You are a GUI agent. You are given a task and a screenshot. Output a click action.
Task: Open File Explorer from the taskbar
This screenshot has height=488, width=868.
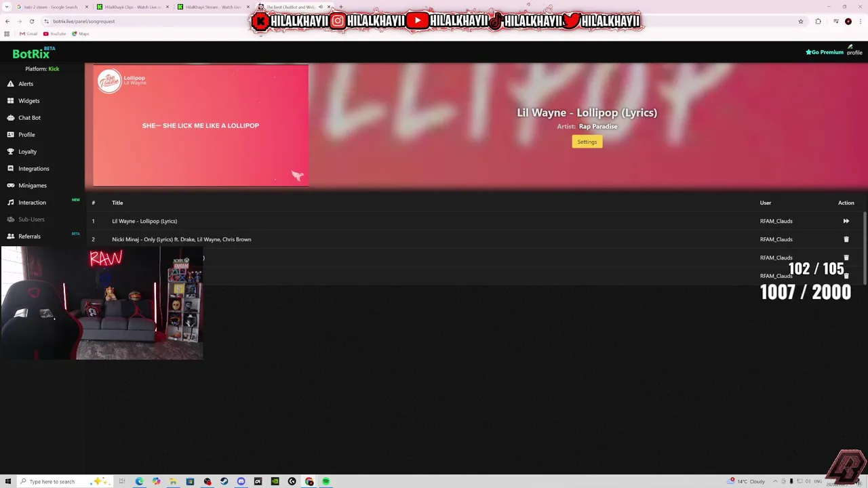pos(173,481)
